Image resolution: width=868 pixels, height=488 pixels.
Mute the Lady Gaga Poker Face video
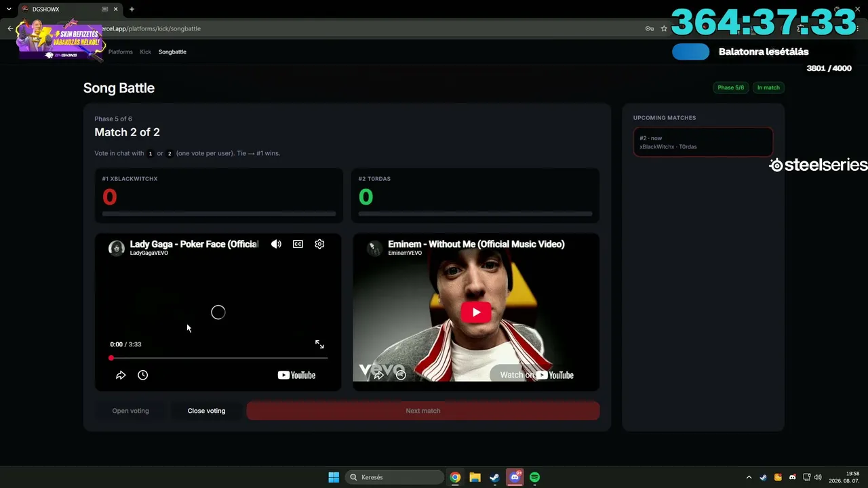(x=276, y=244)
